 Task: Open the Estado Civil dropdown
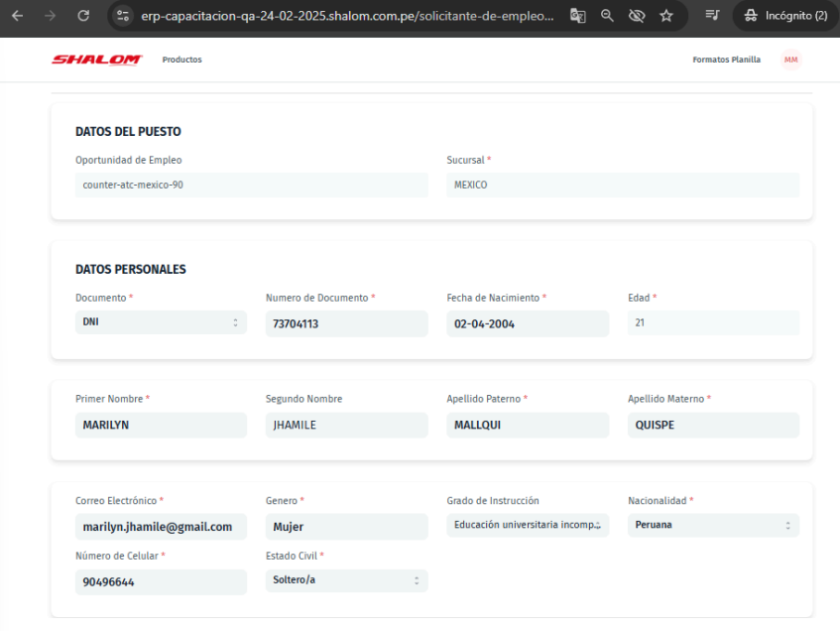tap(346, 580)
